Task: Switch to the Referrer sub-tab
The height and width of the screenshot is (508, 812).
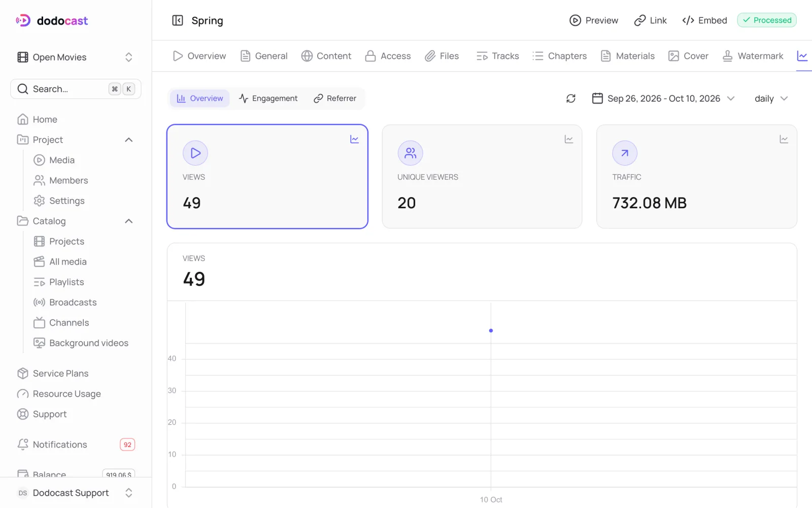Action: 335,99
